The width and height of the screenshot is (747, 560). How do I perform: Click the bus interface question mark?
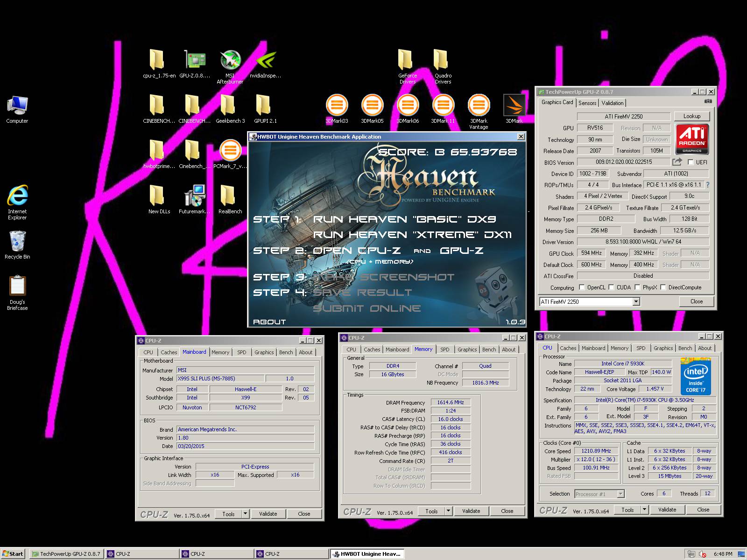point(707,185)
